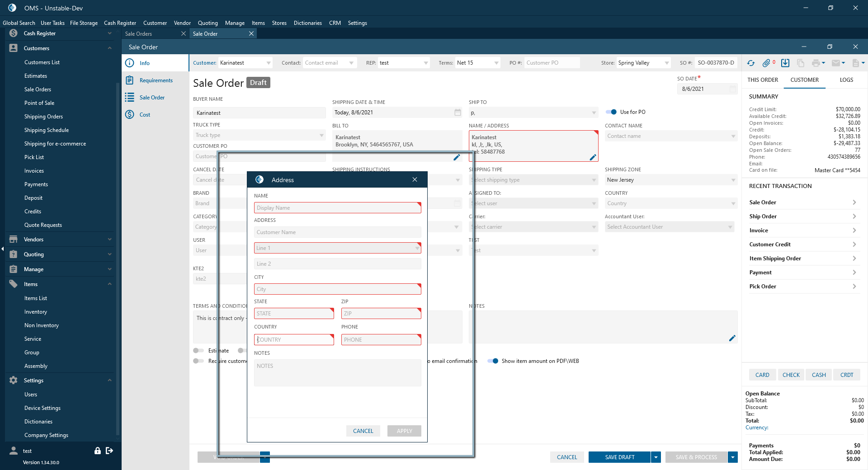Click the CARD payment button
The image size is (868, 470).
point(762,375)
